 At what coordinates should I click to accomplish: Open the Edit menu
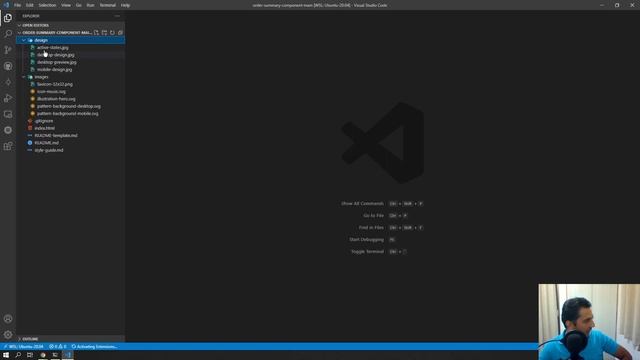coord(30,5)
